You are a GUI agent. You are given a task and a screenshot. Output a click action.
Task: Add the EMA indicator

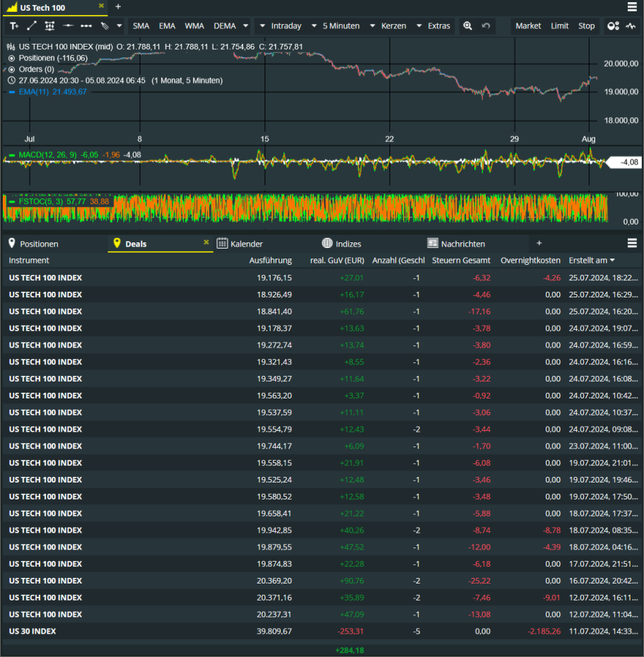(167, 26)
